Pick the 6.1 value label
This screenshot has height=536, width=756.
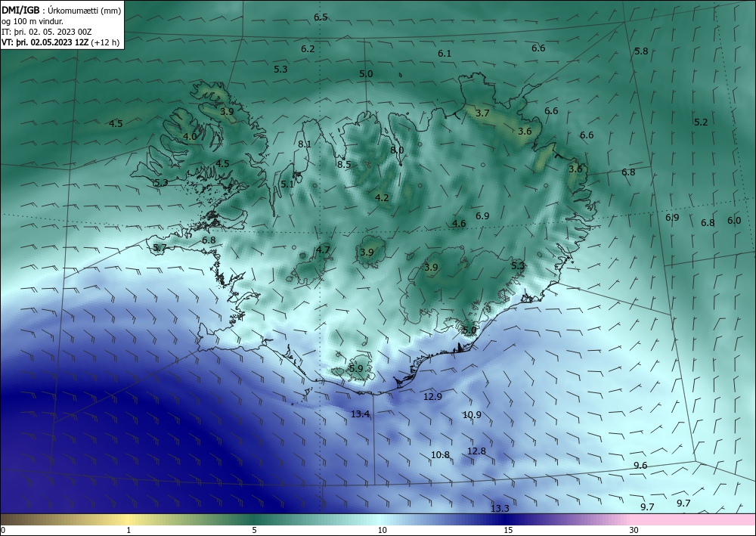tap(445, 54)
